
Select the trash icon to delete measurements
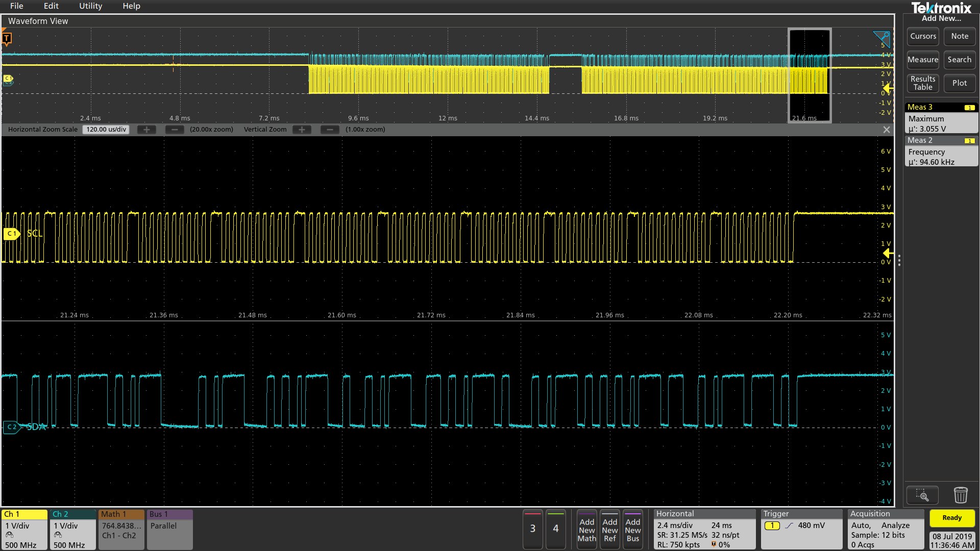[961, 494]
